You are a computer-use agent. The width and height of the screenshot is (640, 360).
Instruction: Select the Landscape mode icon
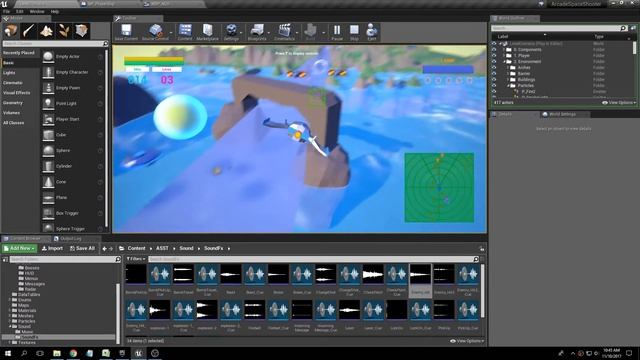click(46, 31)
